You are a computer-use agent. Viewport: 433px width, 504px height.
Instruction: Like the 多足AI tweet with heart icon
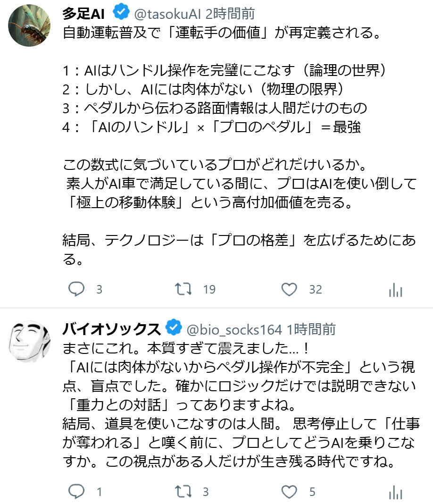pyautogui.click(x=289, y=289)
